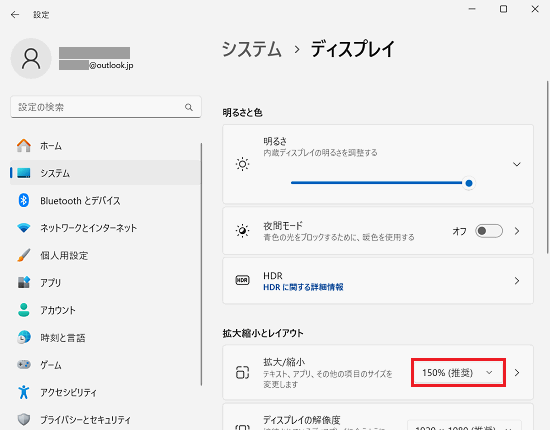This screenshot has height=430, width=550.
Task: Open HDR に関する詳細情報 link
Action: point(303,287)
